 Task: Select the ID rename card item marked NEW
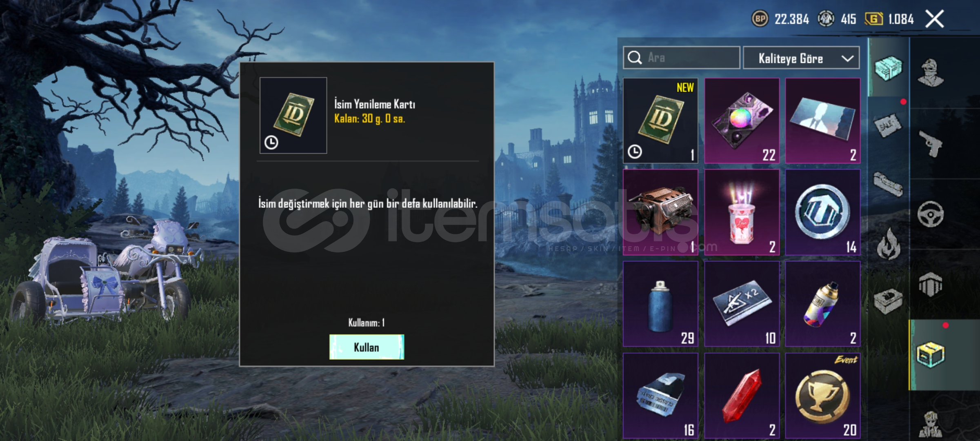pyautogui.click(x=660, y=120)
